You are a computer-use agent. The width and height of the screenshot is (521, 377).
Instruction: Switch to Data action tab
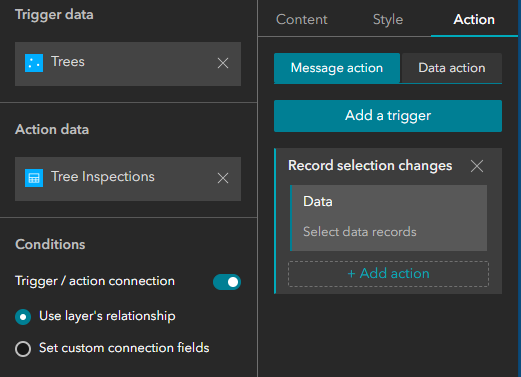[x=452, y=68]
